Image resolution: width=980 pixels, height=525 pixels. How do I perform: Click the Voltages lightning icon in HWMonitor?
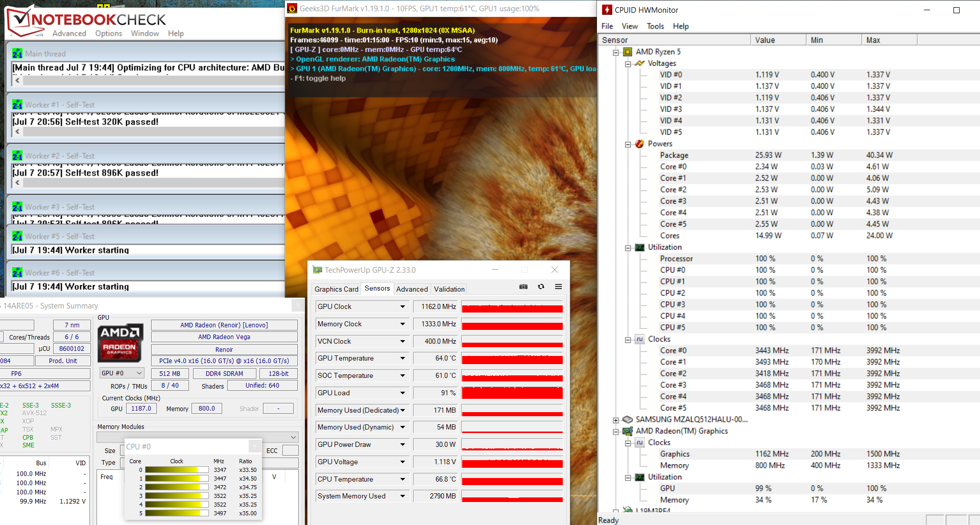639,63
